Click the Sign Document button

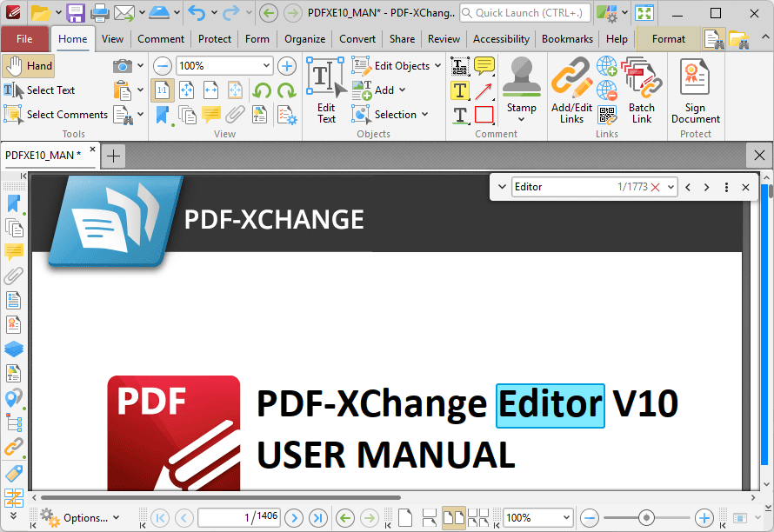pyautogui.click(x=696, y=90)
